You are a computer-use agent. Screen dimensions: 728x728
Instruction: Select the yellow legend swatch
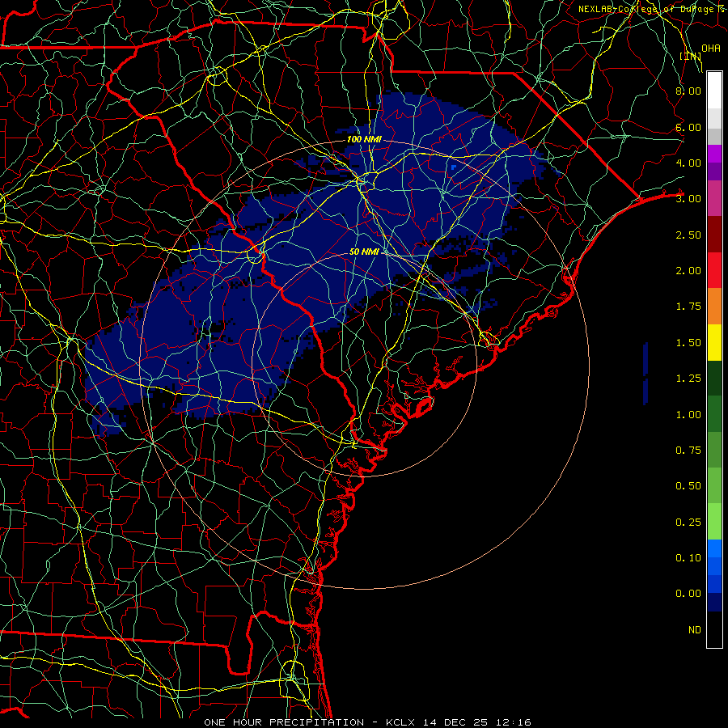(x=714, y=343)
